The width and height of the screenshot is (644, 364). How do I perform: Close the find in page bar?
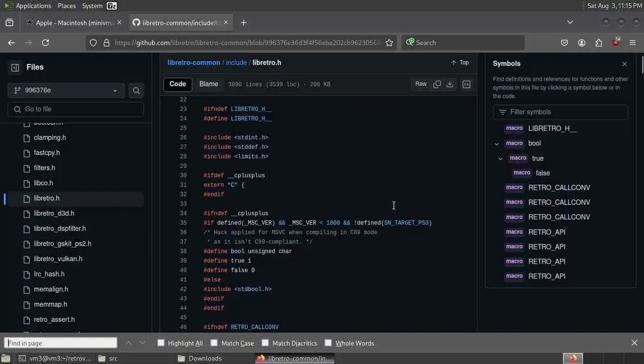(x=635, y=343)
